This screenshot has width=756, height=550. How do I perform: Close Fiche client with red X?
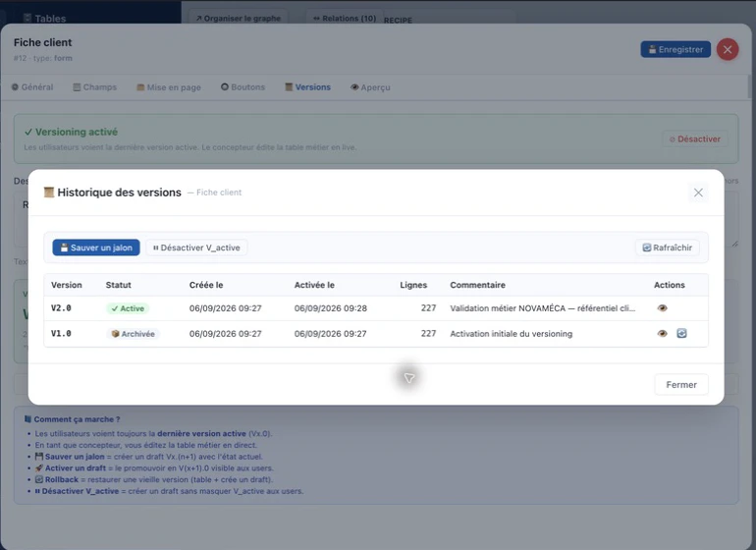[x=728, y=49]
